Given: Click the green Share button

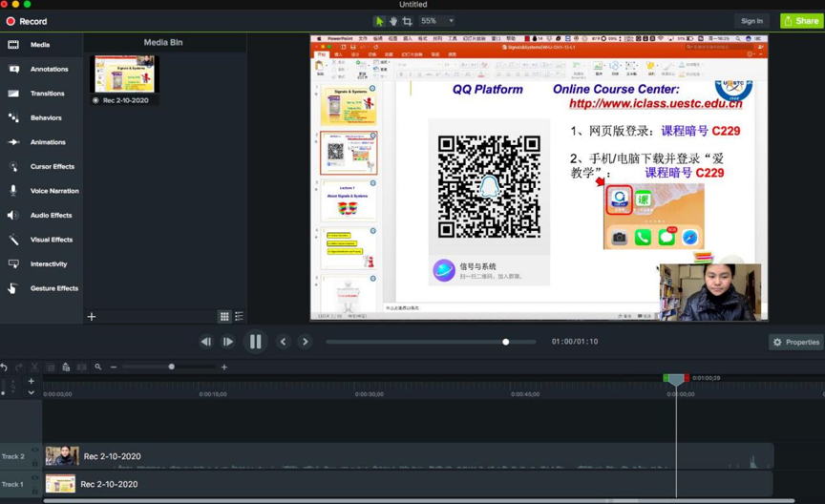Looking at the screenshot, I should (801, 21).
